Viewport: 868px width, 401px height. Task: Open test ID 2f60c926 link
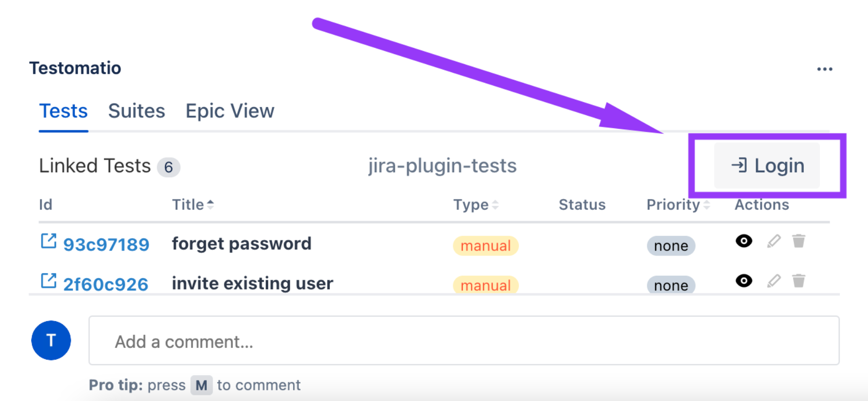click(106, 285)
